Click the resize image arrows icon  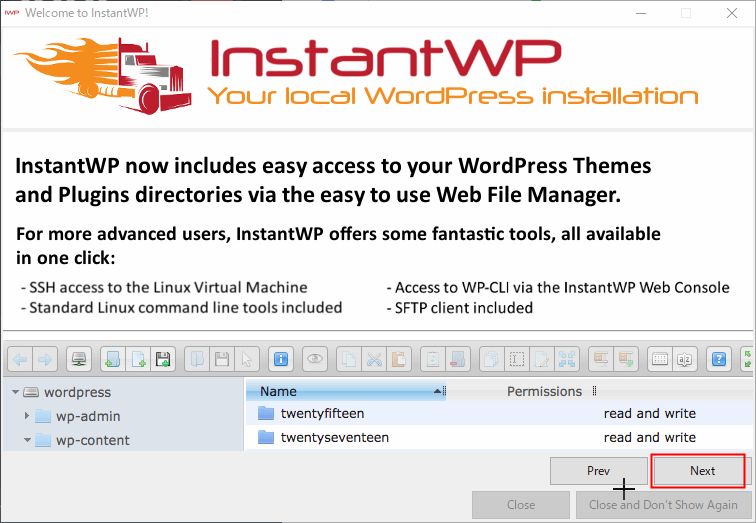(567, 359)
